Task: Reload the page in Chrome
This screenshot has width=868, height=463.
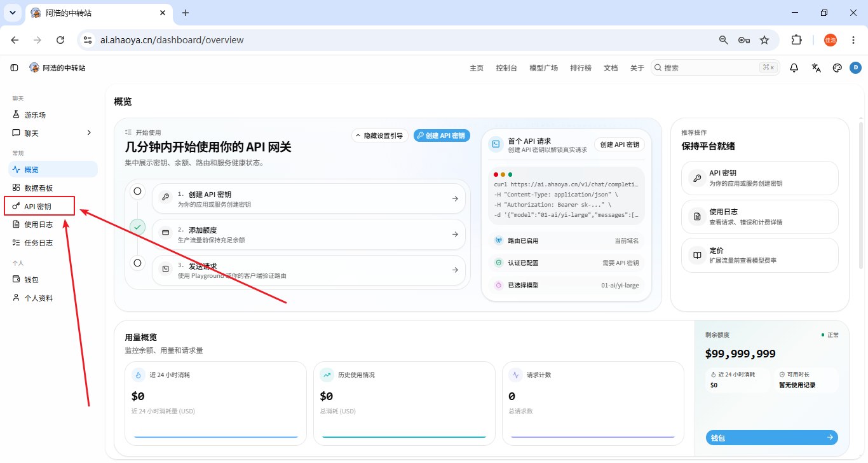Action: [60, 40]
